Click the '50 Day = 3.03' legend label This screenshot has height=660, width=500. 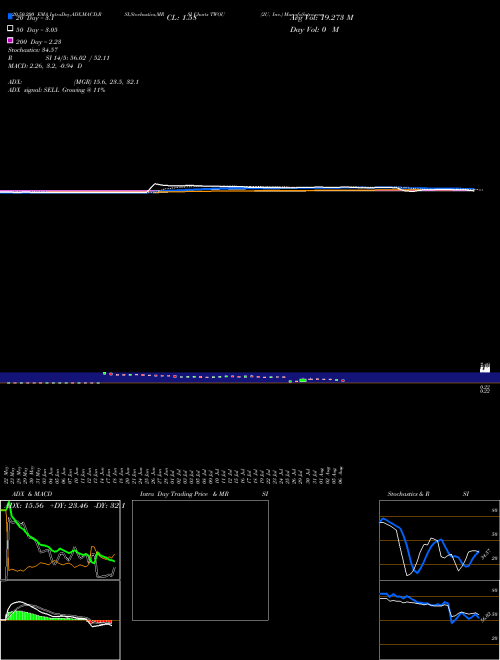coord(37,30)
